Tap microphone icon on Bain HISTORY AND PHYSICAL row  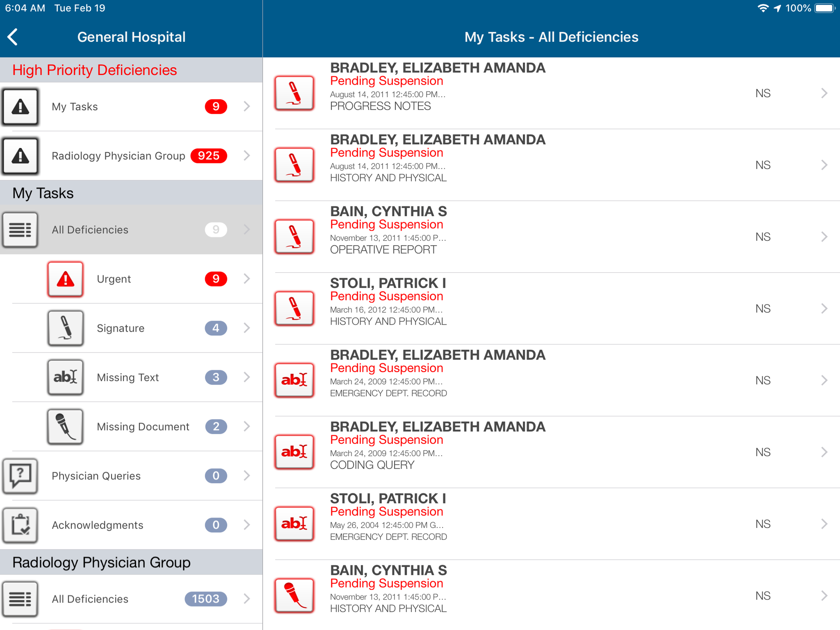[294, 596]
